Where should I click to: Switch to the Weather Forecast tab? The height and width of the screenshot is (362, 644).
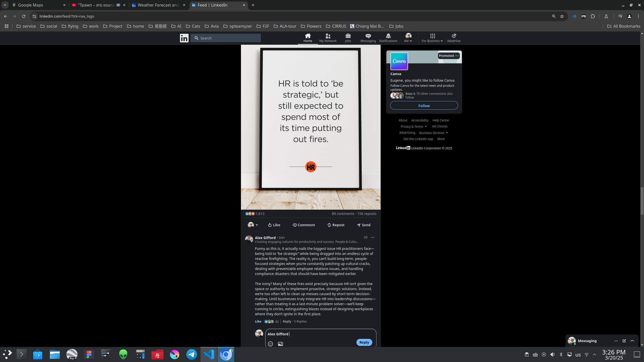[x=158, y=5]
